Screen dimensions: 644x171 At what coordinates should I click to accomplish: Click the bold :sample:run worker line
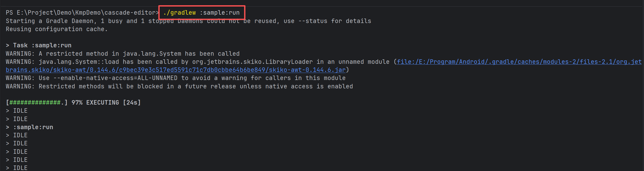click(30, 127)
